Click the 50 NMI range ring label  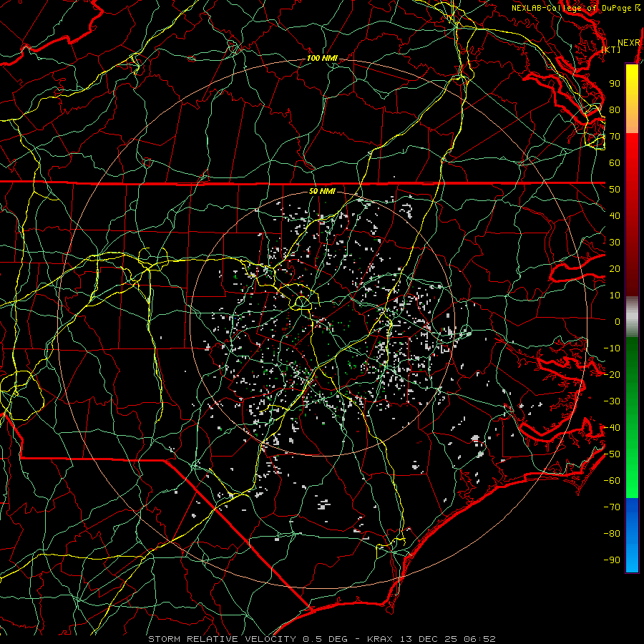click(x=322, y=191)
